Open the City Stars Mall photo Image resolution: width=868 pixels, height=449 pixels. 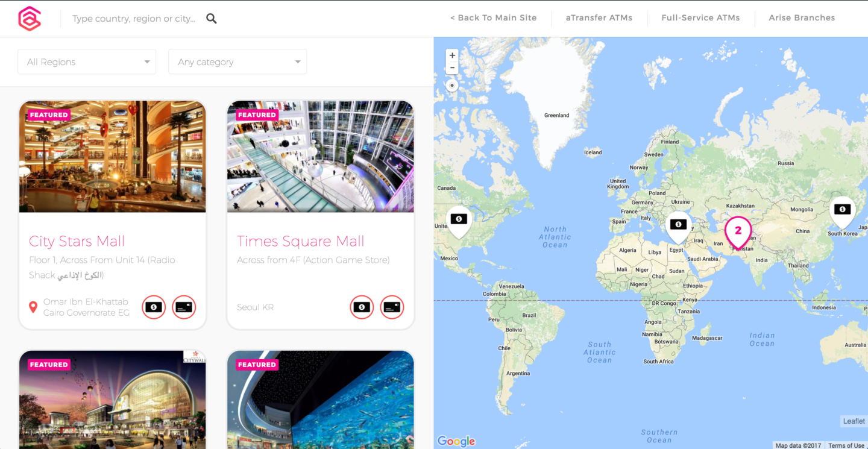coord(113,157)
